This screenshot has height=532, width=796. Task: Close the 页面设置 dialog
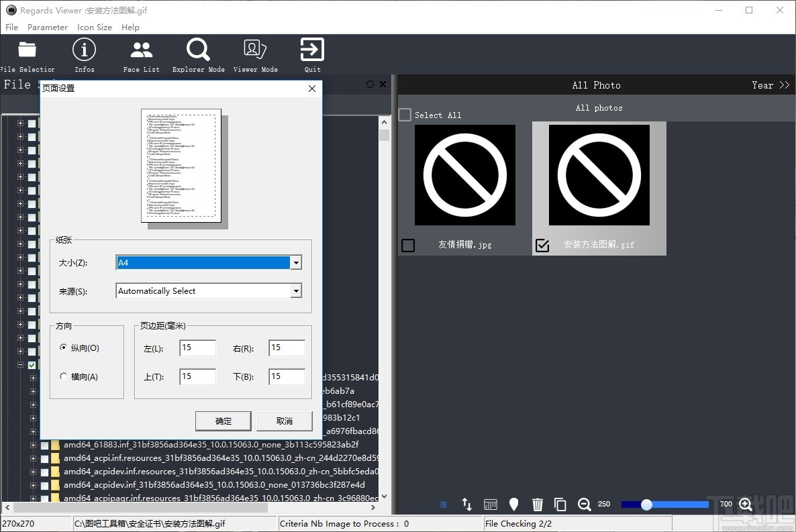(311, 89)
